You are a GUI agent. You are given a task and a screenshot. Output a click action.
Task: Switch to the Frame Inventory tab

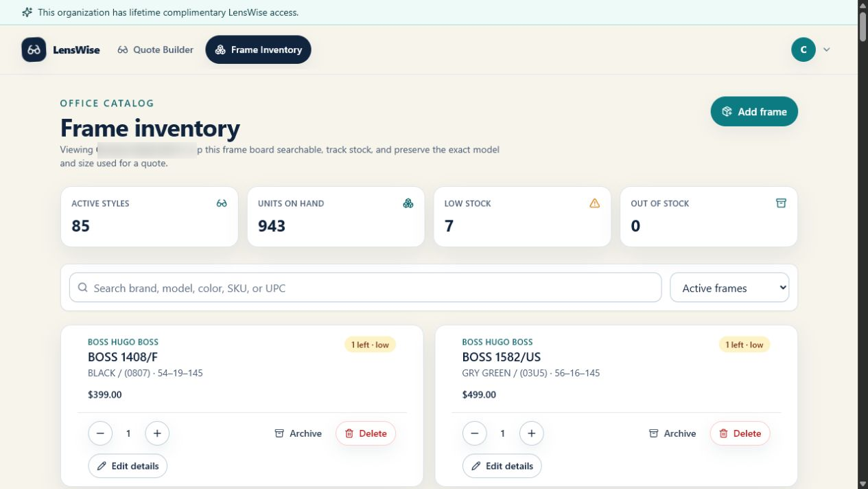click(258, 49)
